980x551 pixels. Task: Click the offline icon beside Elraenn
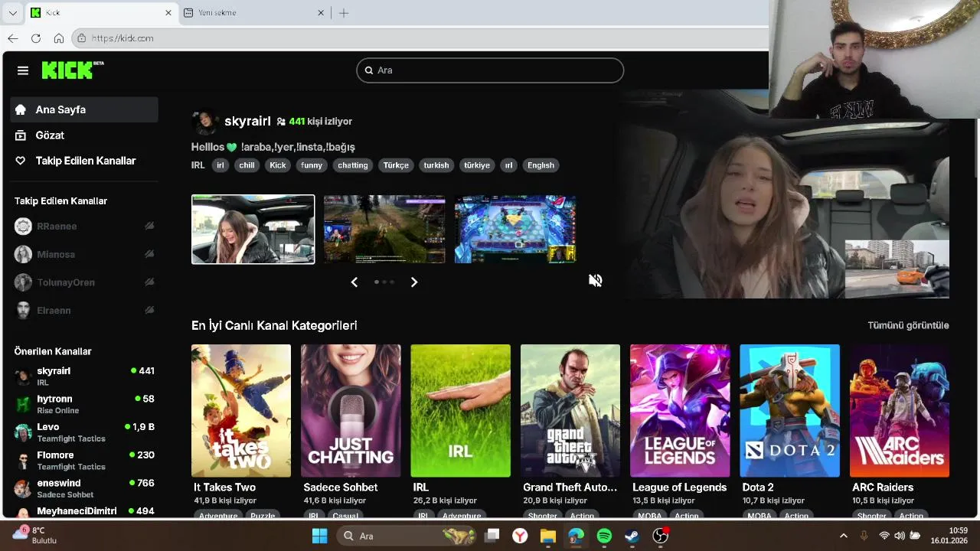[149, 310]
